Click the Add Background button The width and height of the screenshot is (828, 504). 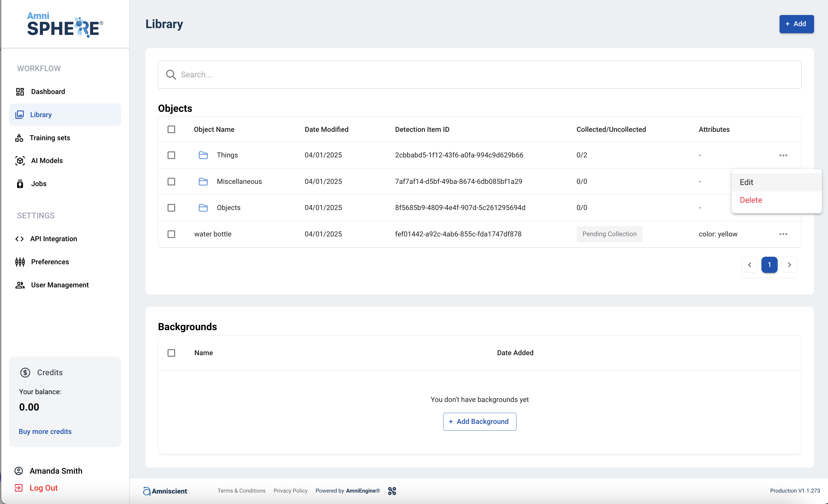[x=479, y=421]
